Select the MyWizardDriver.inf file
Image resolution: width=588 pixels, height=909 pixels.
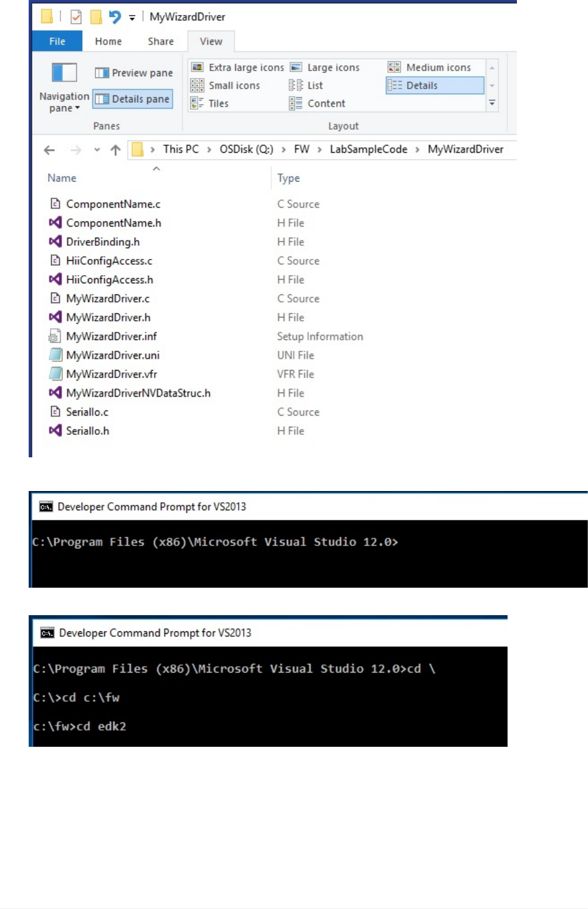[x=112, y=336]
